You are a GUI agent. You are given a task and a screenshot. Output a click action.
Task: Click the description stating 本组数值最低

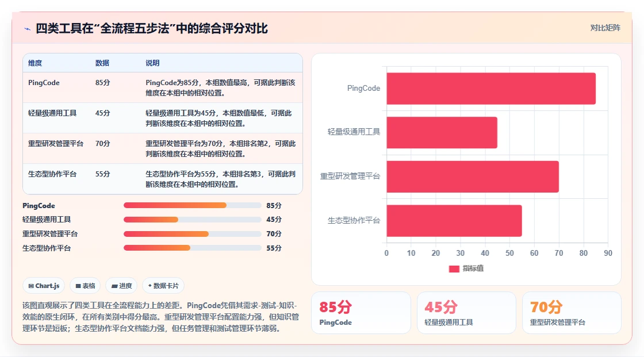(x=219, y=118)
